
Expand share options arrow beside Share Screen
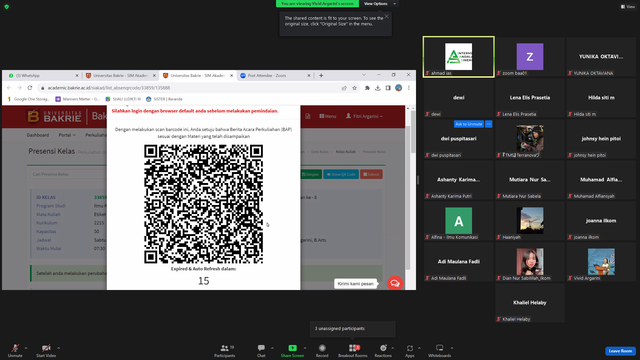tap(304, 348)
